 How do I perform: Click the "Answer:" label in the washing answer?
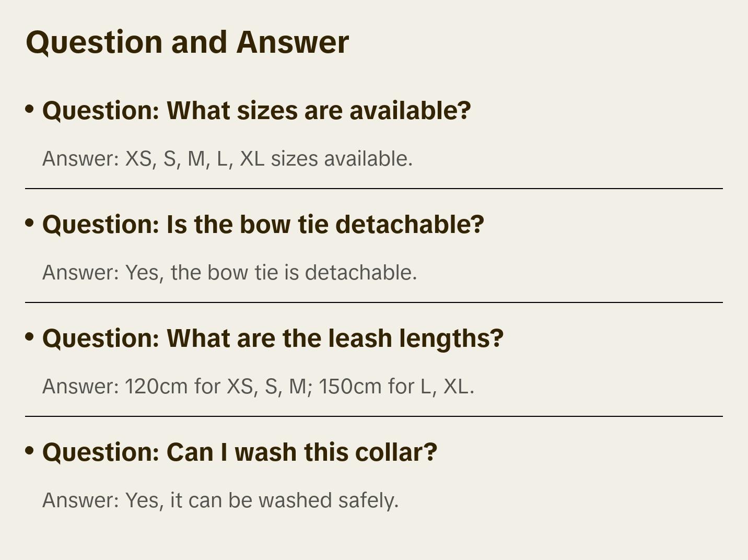coord(81,500)
